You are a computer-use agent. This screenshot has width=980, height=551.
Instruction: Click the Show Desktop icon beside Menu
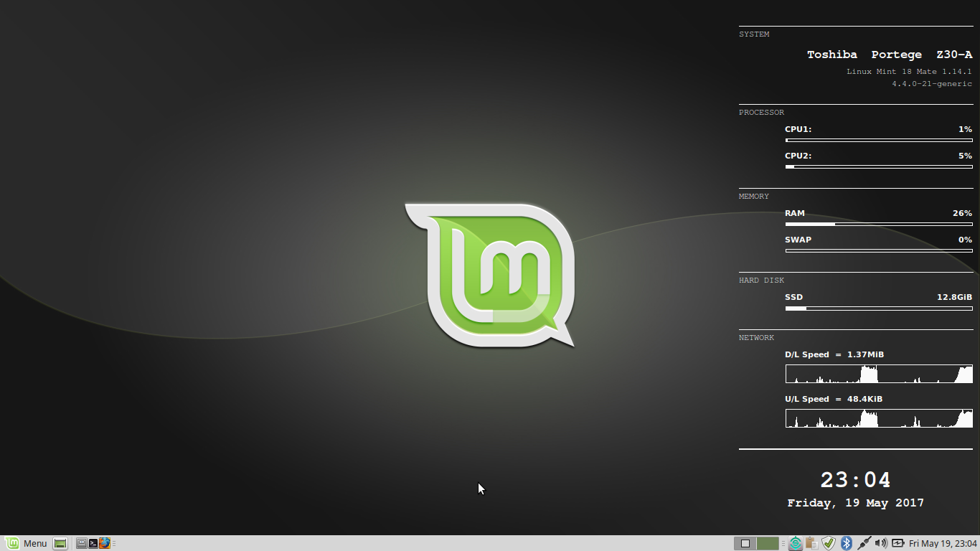60,543
